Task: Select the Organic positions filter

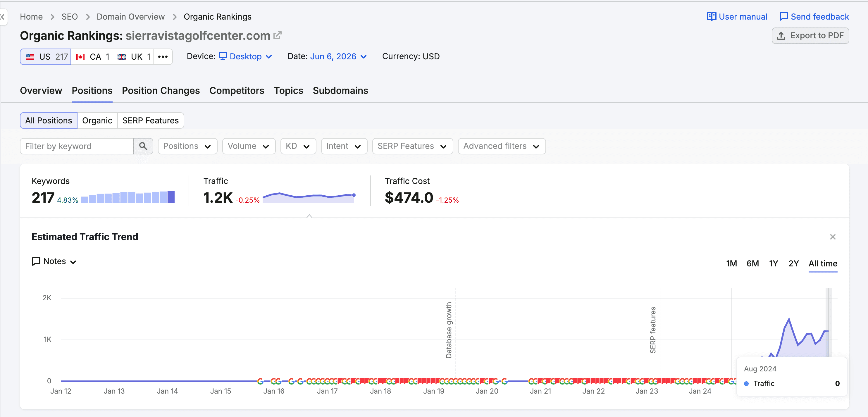Action: coord(97,120)
